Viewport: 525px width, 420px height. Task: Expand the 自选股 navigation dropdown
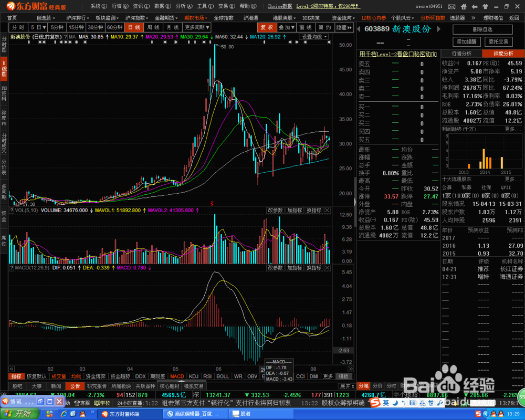click(x=46, y=18)
